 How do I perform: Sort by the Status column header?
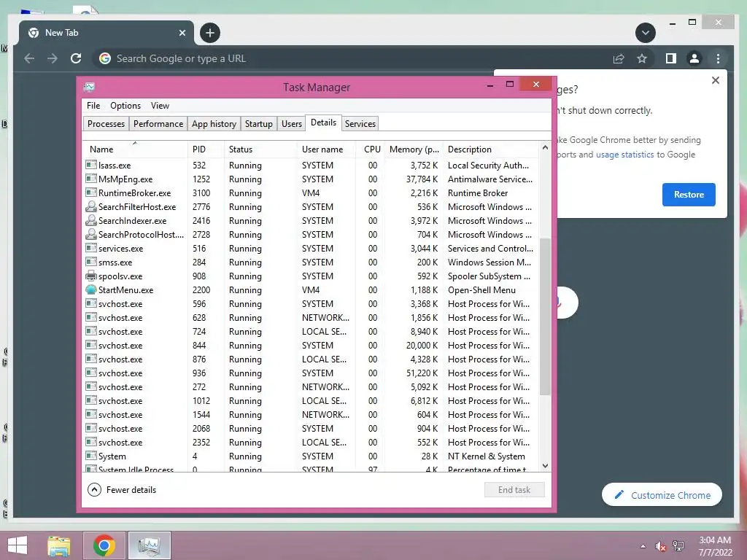point(260,149)
